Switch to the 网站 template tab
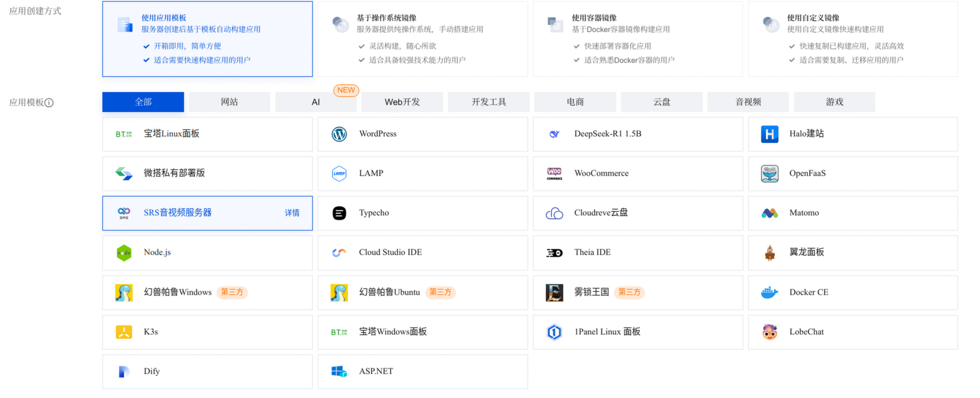 (229, 102)
